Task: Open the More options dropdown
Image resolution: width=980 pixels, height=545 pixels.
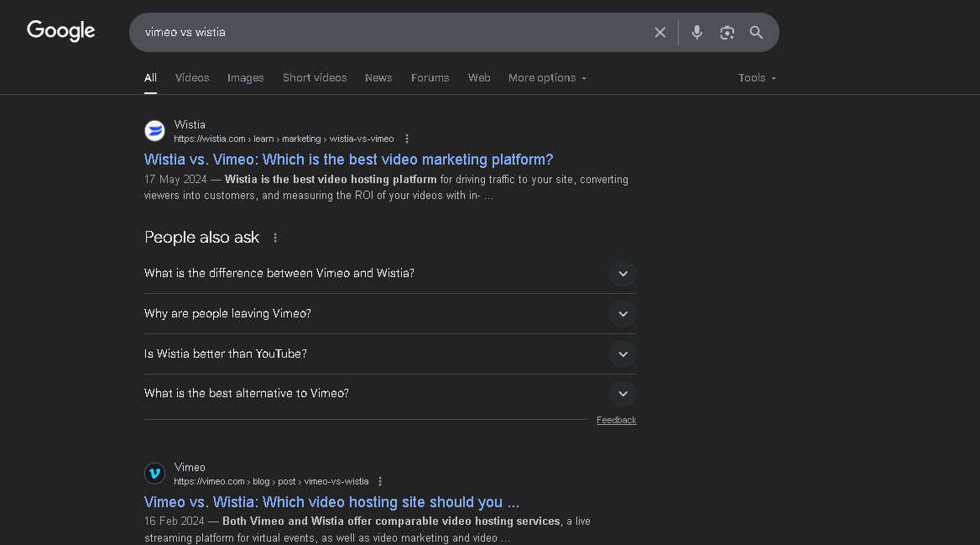Action: pos(547,78)
